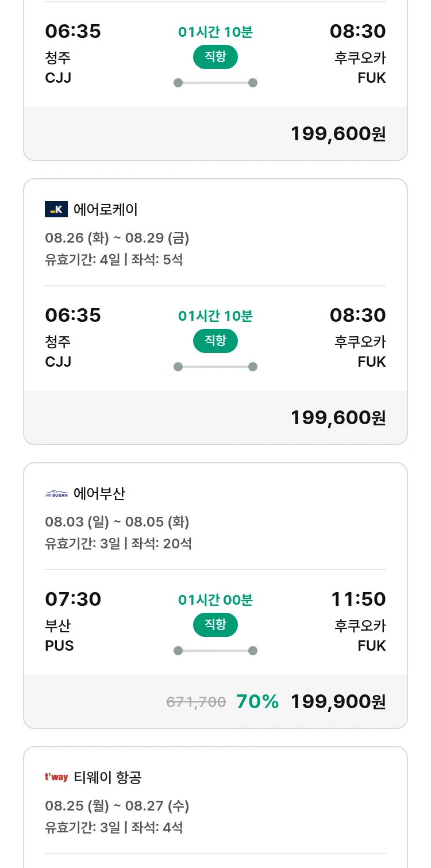Image resolution: width=431 pixels, height=868 pixels.
Task: Click the 11:50 arrival time
Action: coord(358,599)
